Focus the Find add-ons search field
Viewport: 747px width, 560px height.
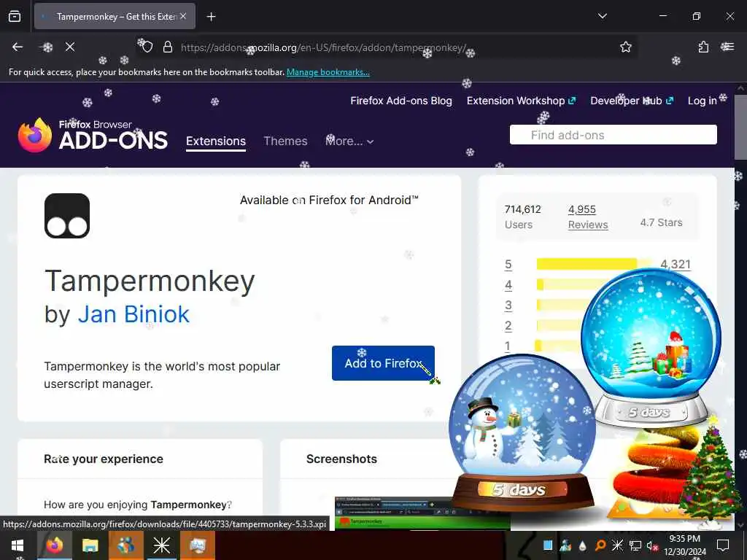click(x=613, y=135)
